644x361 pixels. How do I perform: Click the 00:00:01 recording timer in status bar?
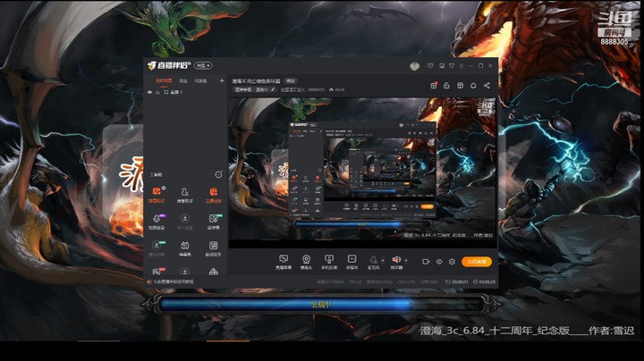457,281
